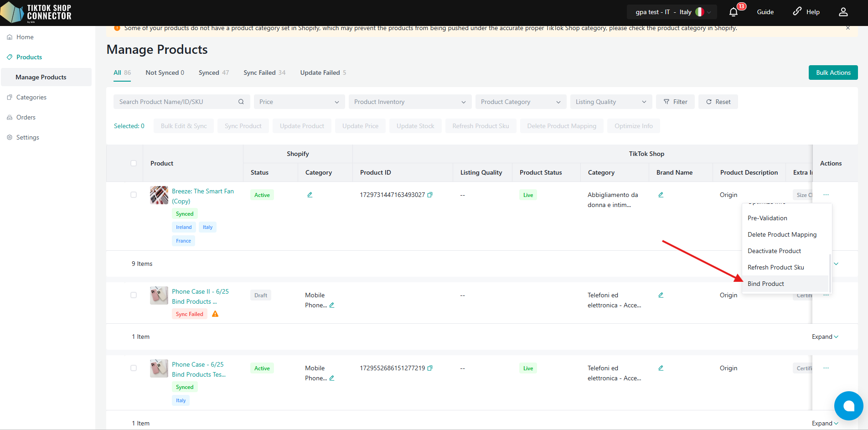The height and width of the screenshot is (430, 868).
Task: Click the Bulk Actions button
Action: [833, 73]
